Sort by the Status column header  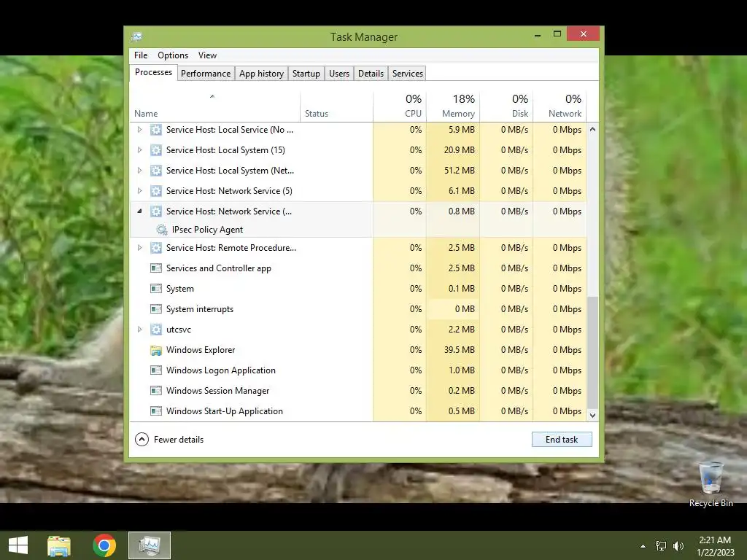[336, 106]
